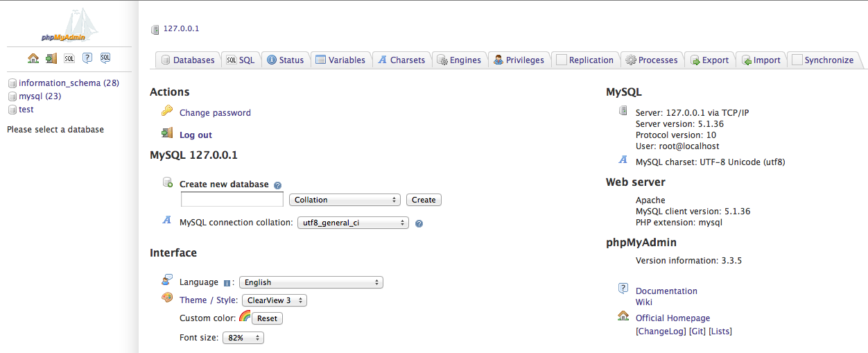Click the log out door icon in sidebar
The image size is (868, 353).
[x=51, y=58]
